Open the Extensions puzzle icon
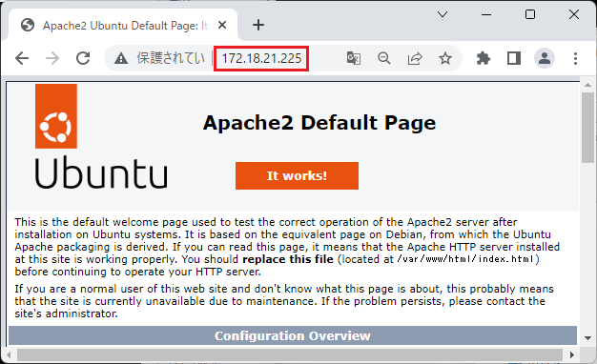Screen dimensions: 597x364 pyautogui.click(x=484, y=58)
